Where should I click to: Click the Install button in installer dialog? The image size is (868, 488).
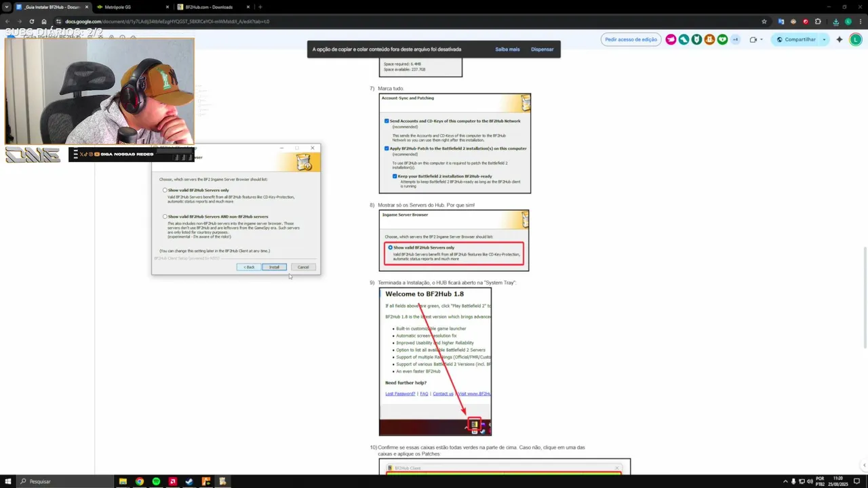click(x=274, y=267)
